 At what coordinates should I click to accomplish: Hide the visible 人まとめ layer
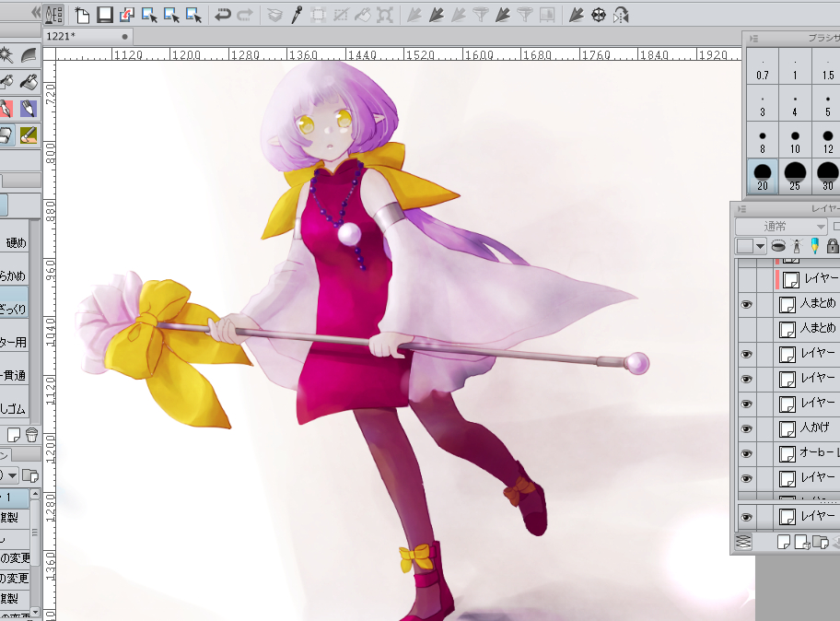click(747, 304)
